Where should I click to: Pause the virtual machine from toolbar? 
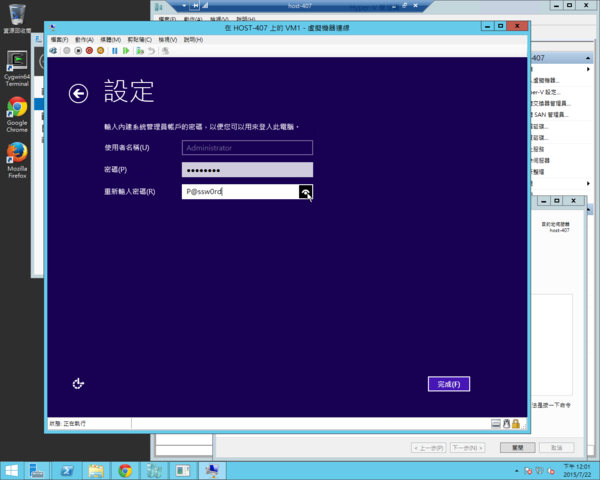114,51
